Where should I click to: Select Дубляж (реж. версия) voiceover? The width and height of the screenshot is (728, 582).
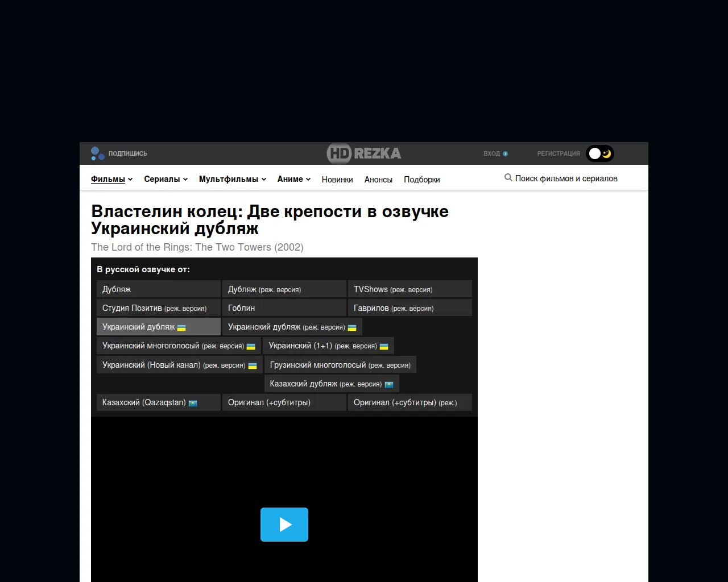click(x=284, y=289)
